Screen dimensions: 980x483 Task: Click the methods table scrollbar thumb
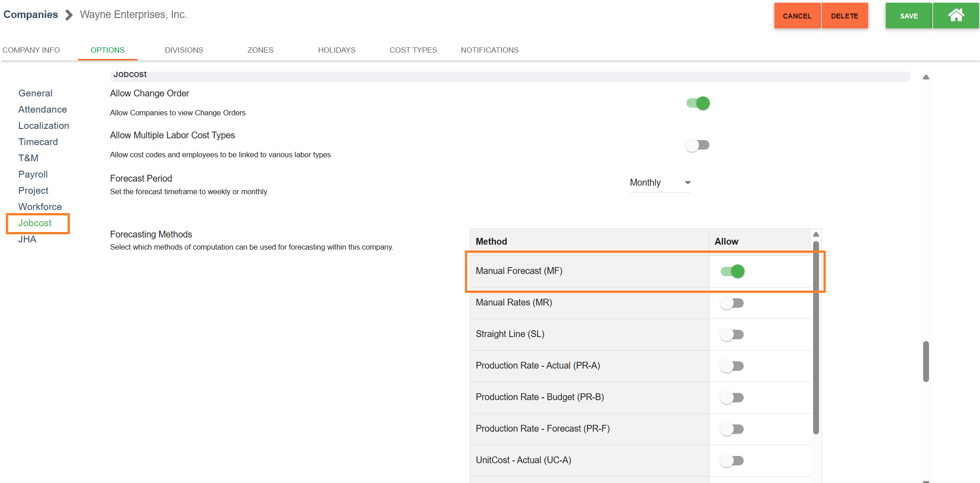coord(816,338)
